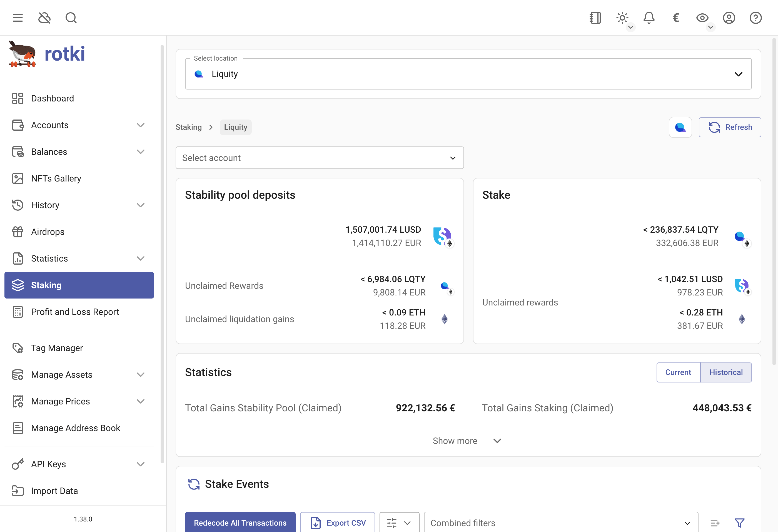The image size is (778, 532).
Task: Click the Airdrops gift icon
Action: pyautogui.click(x=18, y=232)
